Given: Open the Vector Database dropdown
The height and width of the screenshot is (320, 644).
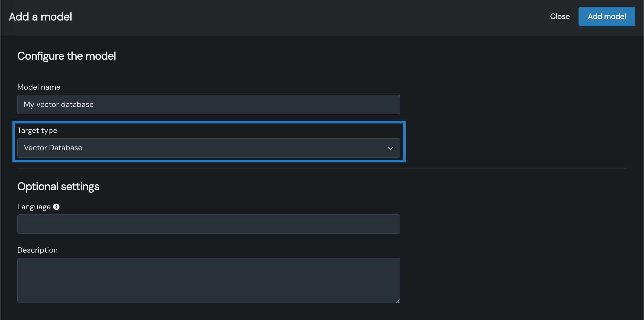Looking at the screenshot, I should 208,148.
